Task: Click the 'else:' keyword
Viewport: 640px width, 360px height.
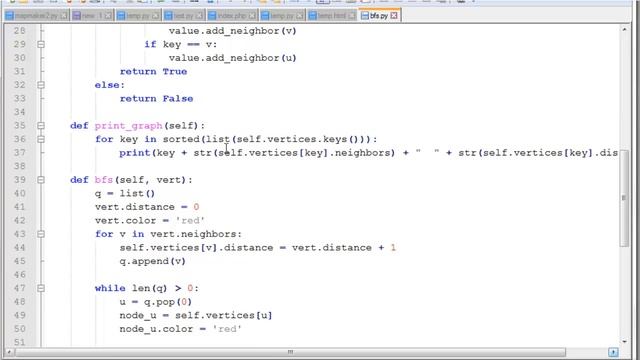Action: point(110,85)
